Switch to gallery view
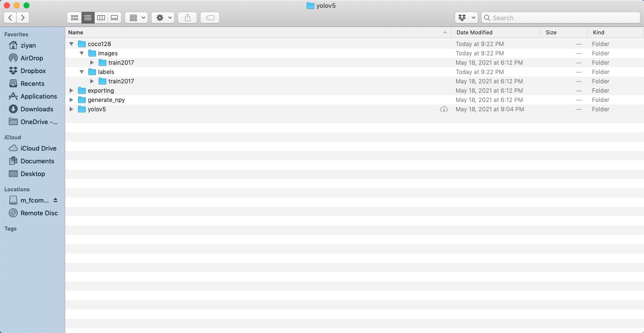 pyautogui.click(x=114, y=18)
